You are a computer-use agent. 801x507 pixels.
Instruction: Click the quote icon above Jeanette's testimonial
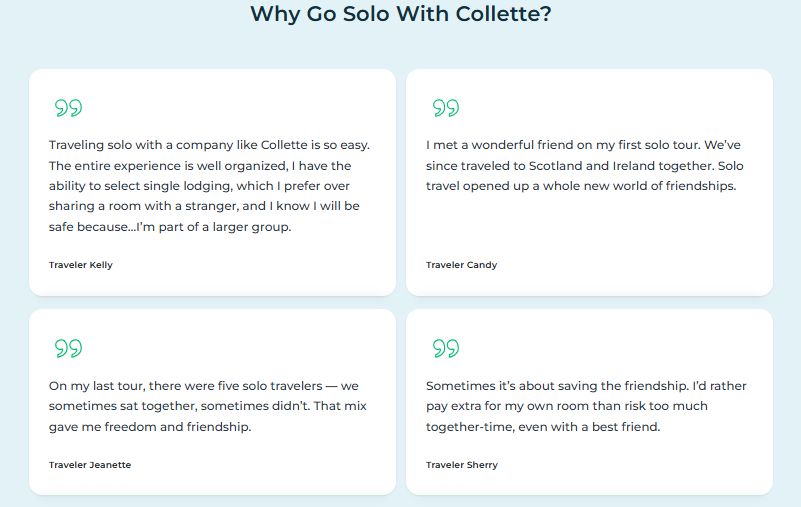click(68, 348)
